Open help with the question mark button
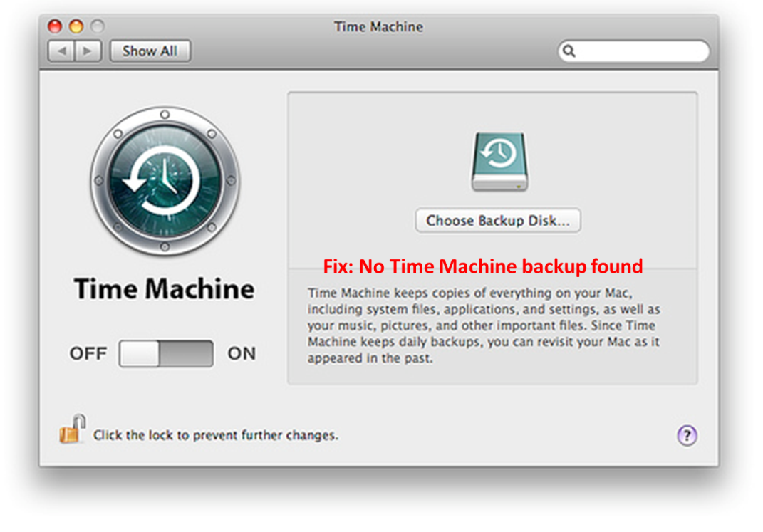 686,436
